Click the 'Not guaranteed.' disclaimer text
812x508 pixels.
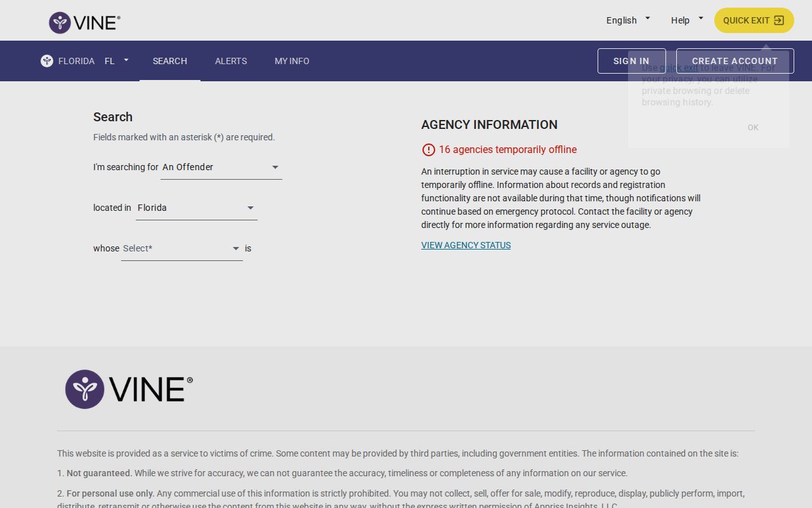click(x=99, y=473)
